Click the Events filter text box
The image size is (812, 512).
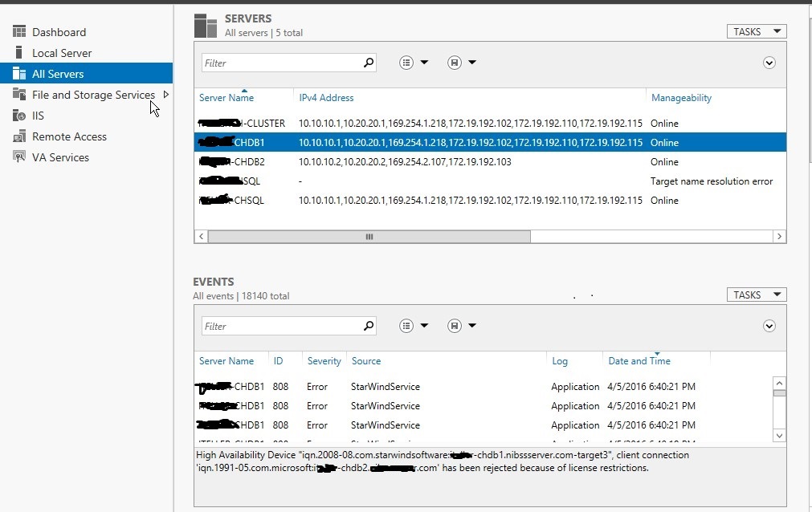[282, 326]
